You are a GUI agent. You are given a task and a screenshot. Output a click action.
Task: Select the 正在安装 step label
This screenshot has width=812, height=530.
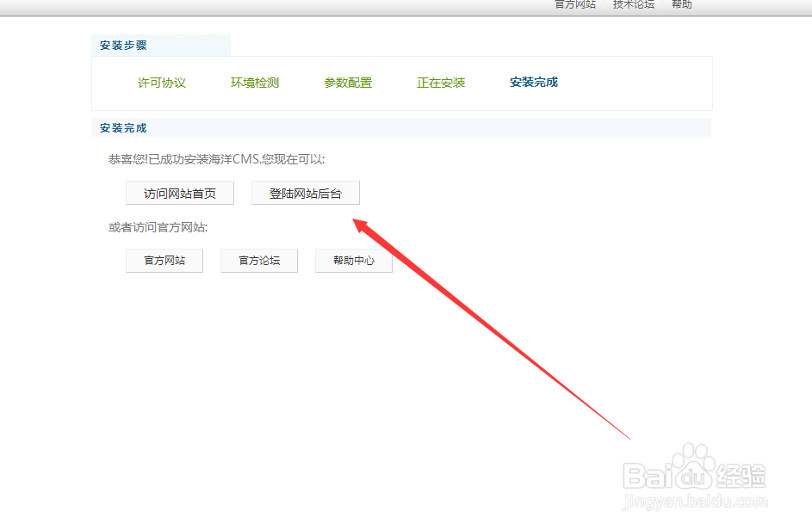point(441,83)
